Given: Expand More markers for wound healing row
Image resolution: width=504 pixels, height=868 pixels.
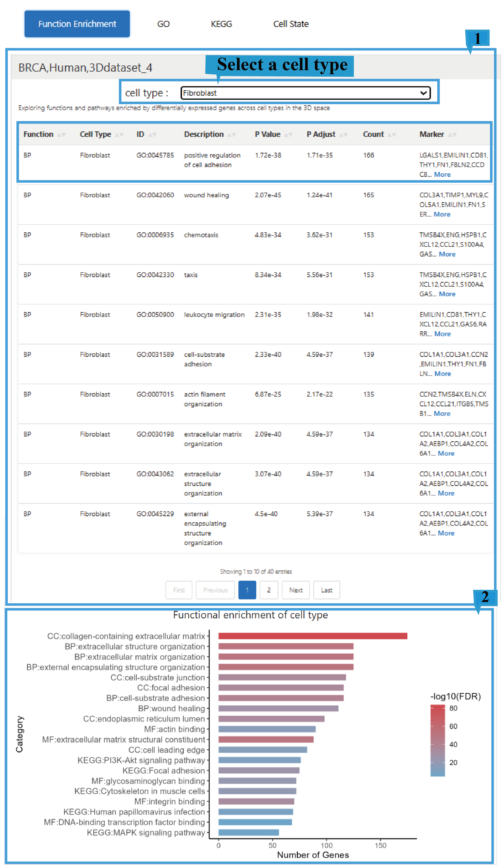Looking at the screenshot, I should 442,215.
